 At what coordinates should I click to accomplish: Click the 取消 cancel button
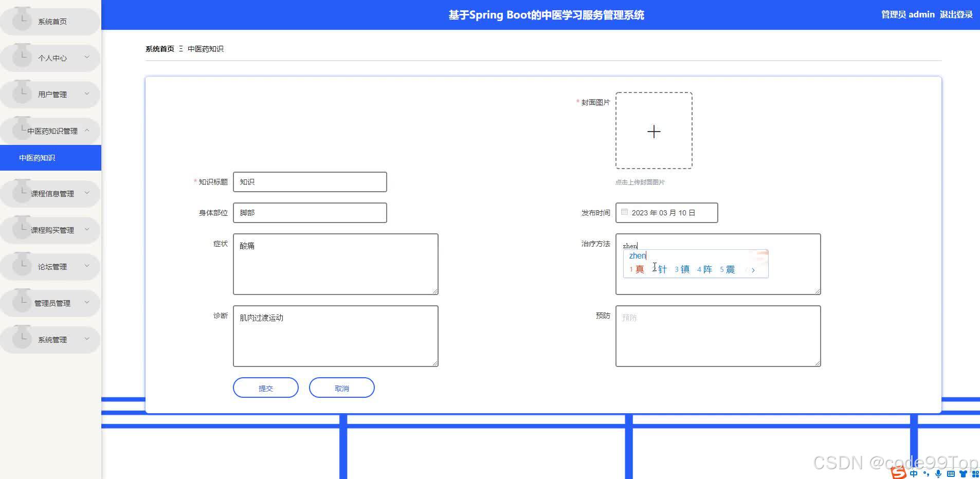tap(342, 388)
